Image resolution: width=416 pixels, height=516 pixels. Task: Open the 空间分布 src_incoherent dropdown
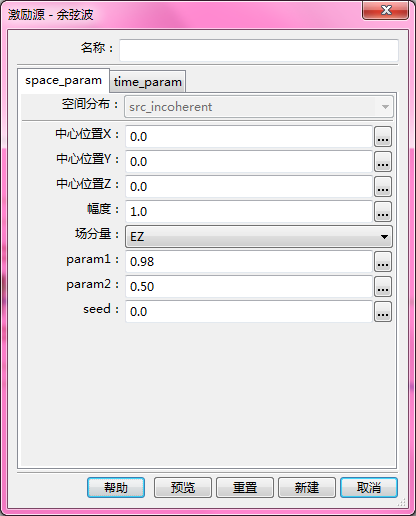[259, 107]
